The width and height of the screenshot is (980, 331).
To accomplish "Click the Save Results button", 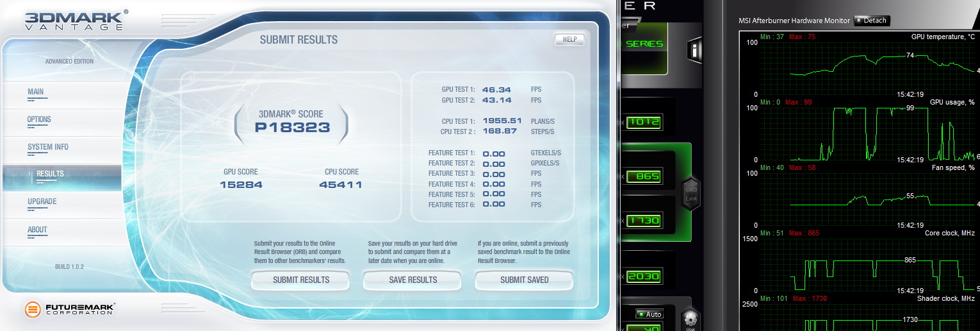I will click(x=412, y=280).
